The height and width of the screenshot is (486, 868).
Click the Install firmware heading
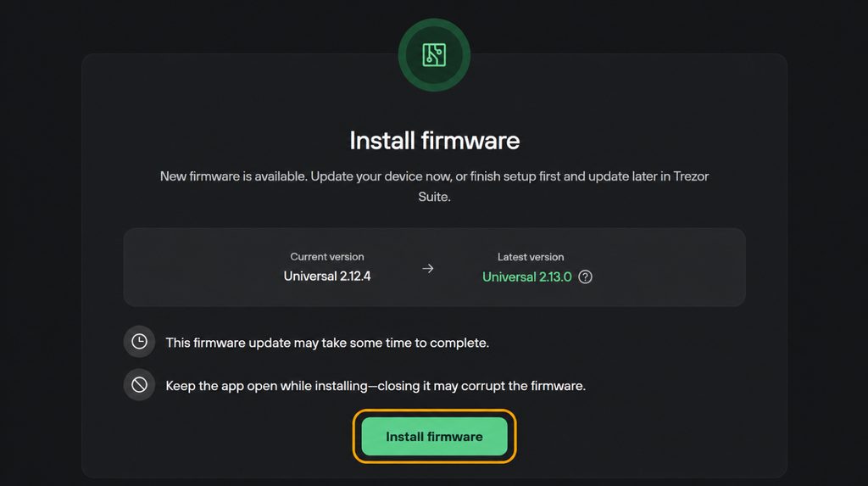(x=435, y=141)
